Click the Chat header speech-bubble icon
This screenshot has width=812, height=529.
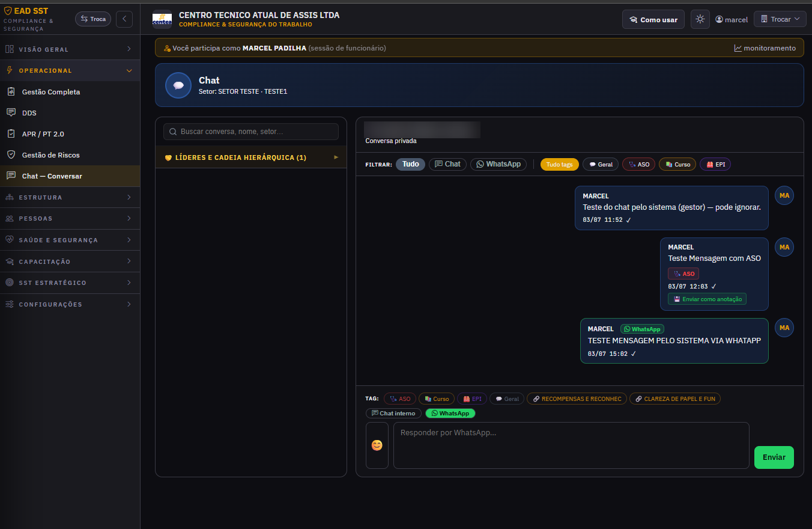click(x=178, y=85)
